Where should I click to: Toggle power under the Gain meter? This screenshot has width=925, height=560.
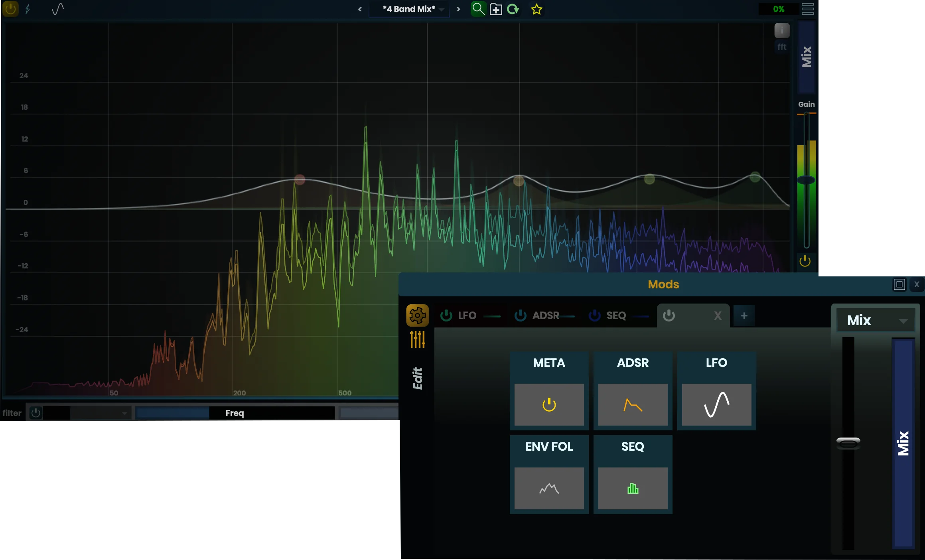click(x=805, y=261)
